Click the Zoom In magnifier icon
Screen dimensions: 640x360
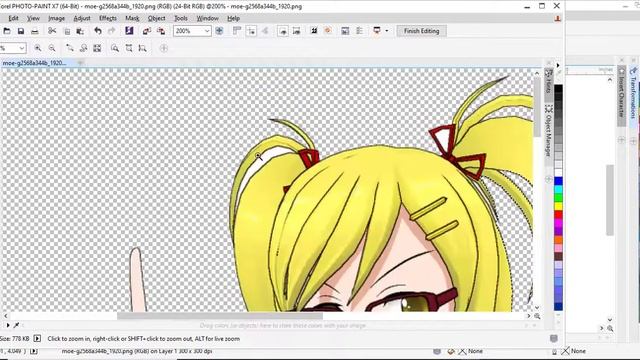coord(38,48)
